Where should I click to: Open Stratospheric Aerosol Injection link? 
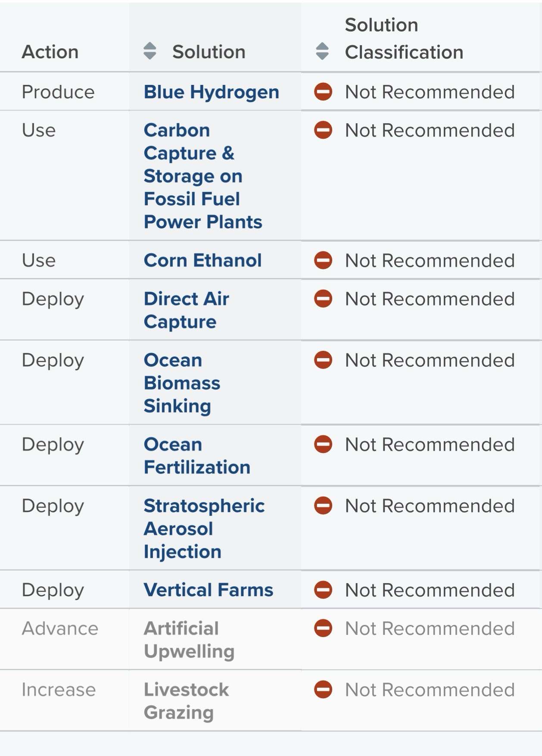pyautogui.click(x=204, y=528)
